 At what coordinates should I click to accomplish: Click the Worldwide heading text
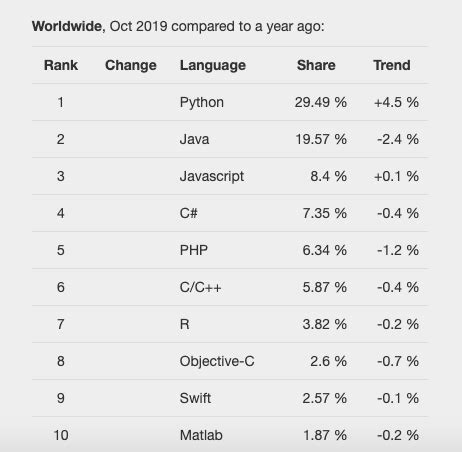click(69, 27)
